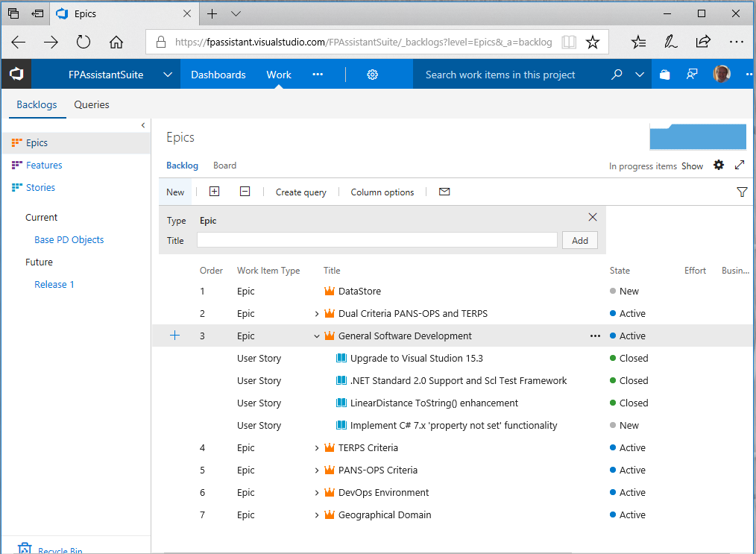
Task: Open project settings gear in top bar
Action: (373, 75)
